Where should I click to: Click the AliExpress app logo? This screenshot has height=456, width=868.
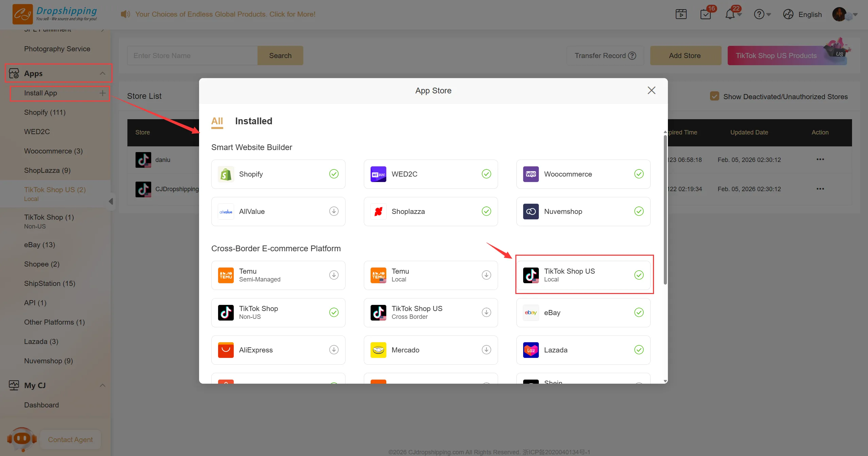(x=226, y=350)
